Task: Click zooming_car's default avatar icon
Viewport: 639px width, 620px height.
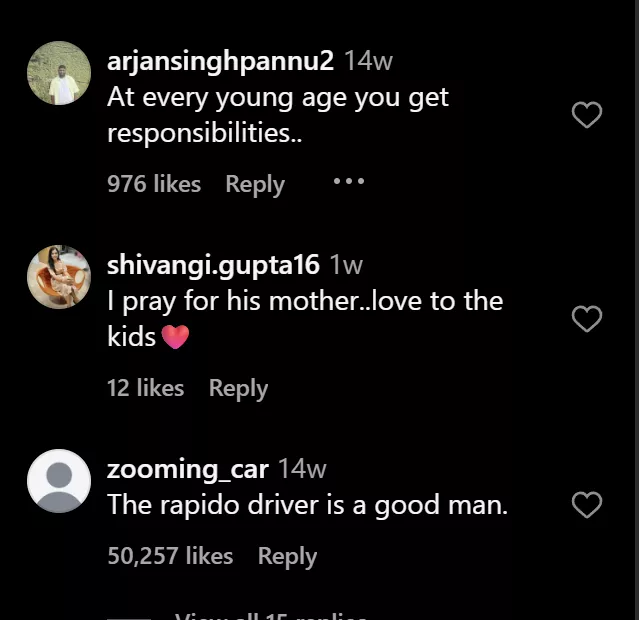Action: [59, 481]
